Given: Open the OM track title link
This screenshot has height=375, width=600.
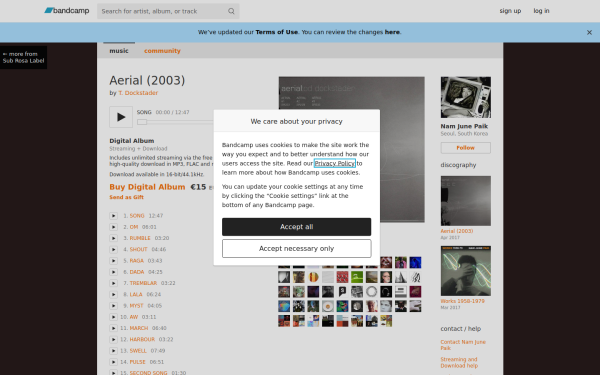Looking at the screenshot, I should (134, 227).
